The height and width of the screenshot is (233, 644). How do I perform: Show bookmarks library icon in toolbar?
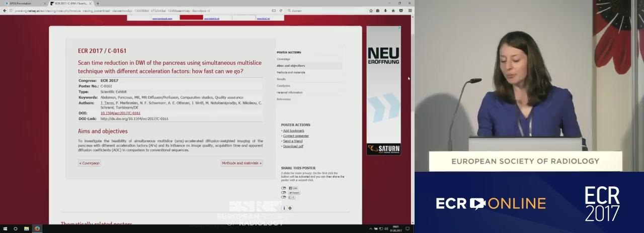point(378,10)
